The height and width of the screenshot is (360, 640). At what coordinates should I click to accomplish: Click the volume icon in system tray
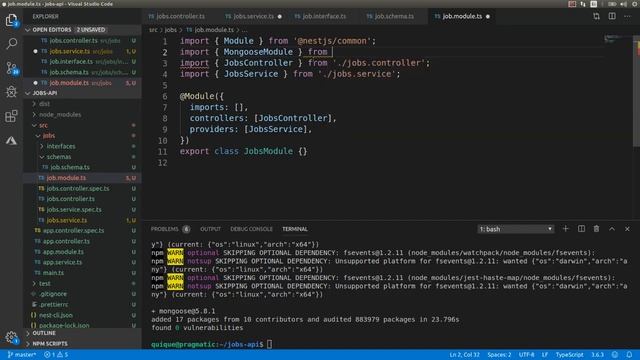(x=623, y=4)
